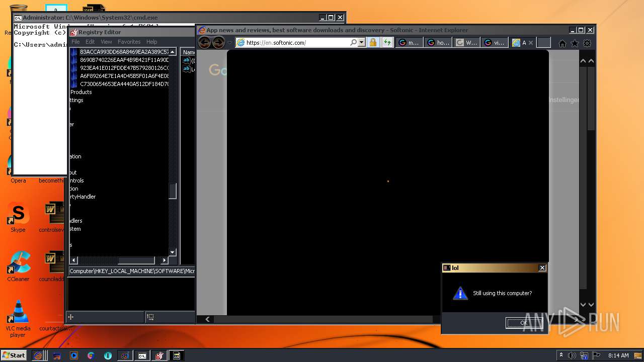The image size is (644, 362).
Task: Open Windows Explorer taskbar icon
Action: (57, 355)
